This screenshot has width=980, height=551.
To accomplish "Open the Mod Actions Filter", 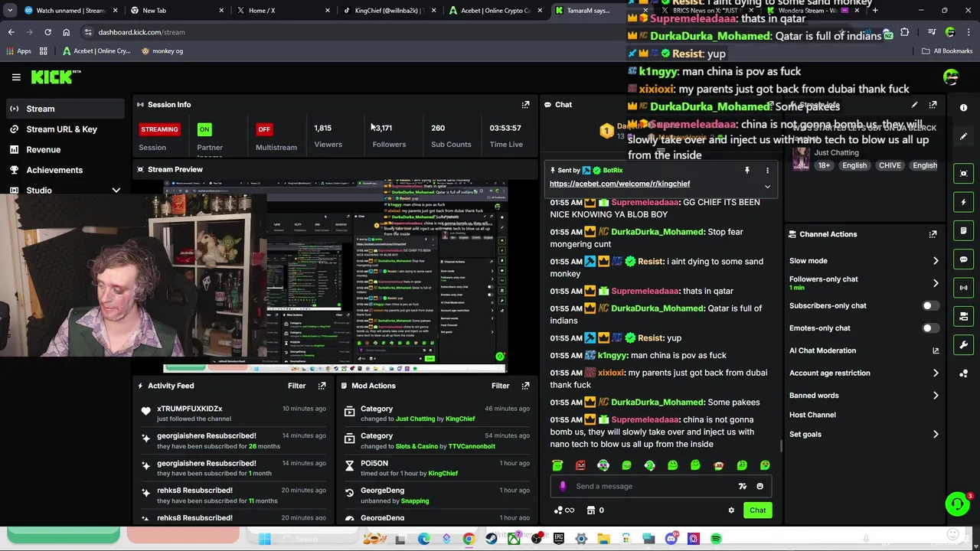I will pos(500,386).
